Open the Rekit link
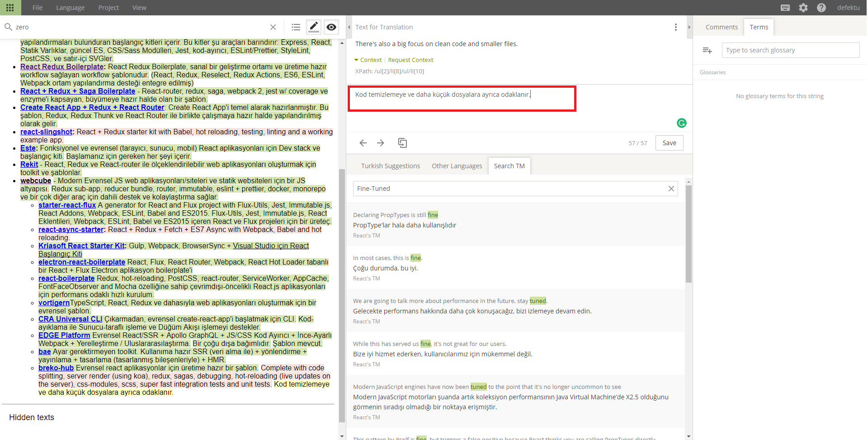This screenshot has height=440, width=868. click(29, 165)
